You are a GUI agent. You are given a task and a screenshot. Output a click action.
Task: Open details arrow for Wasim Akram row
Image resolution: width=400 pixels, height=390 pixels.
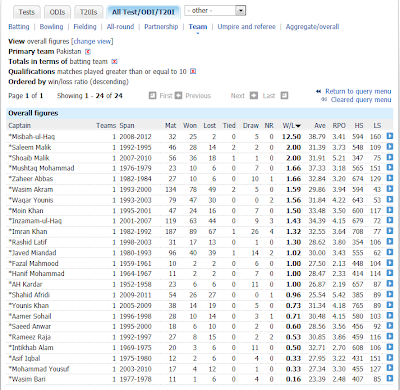(x=390, y=189)
